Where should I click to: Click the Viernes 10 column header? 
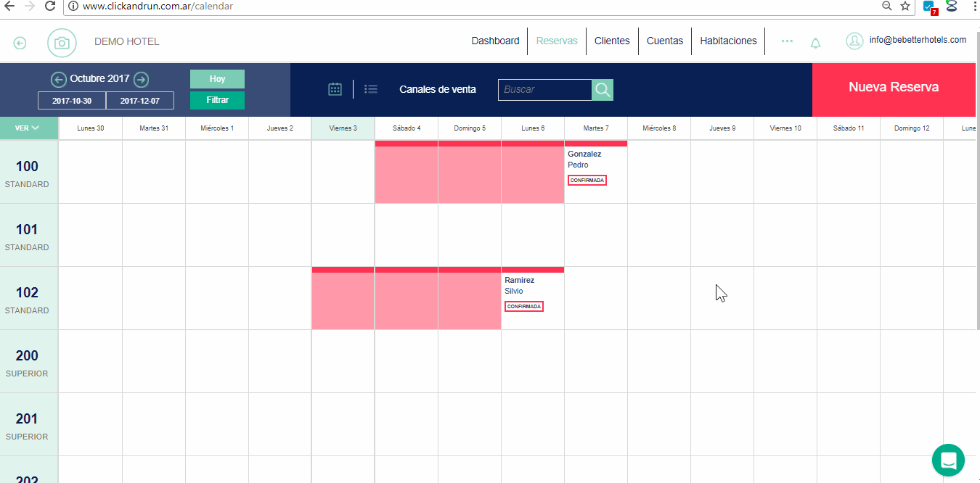785,128
